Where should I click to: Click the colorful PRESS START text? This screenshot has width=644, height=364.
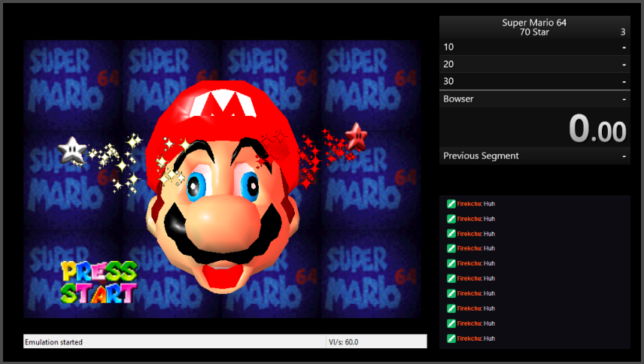99,282
